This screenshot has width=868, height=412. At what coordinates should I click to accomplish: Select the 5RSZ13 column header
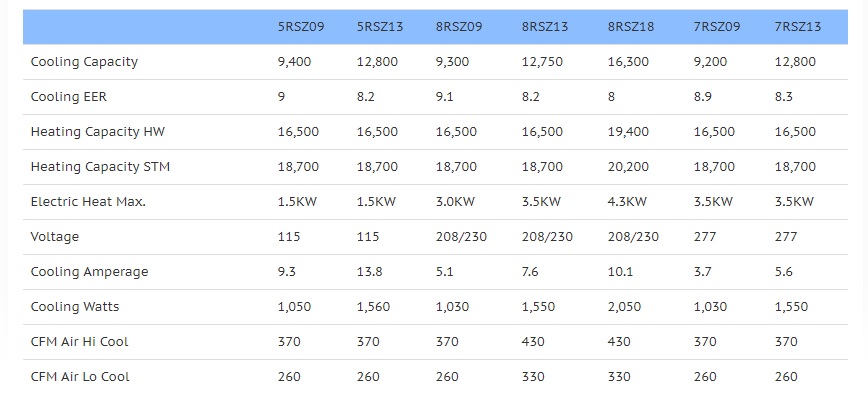click(380, 27)
